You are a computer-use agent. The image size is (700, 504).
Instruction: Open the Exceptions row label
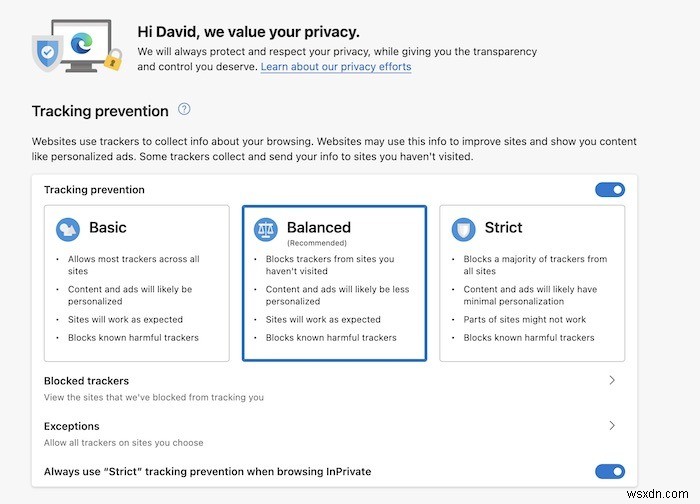[x=71, y=426]
